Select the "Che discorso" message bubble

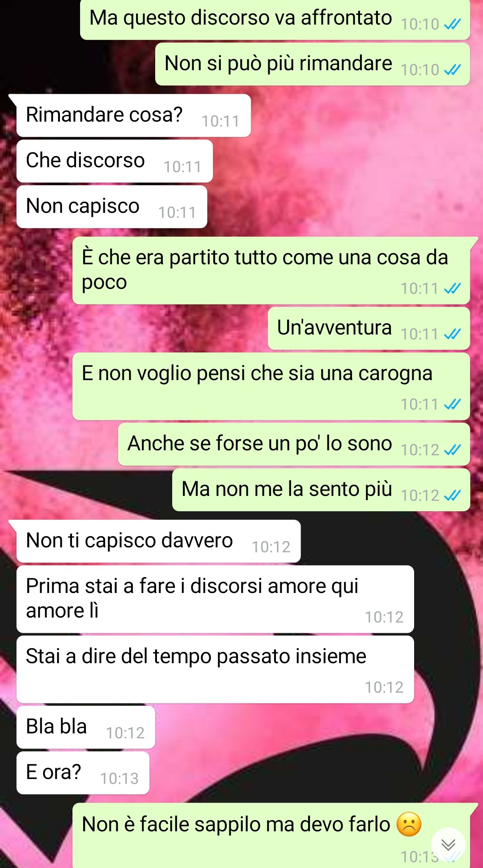(x=114, y=161)
